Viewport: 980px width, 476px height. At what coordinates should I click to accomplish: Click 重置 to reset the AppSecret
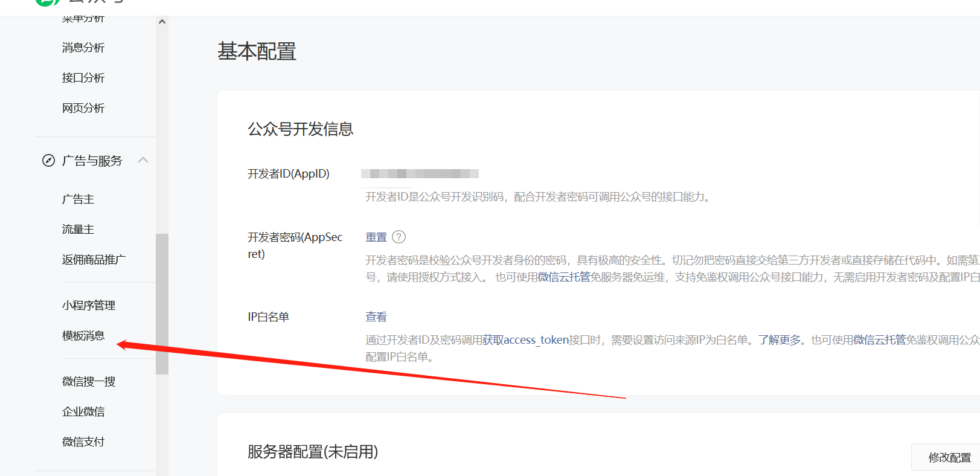tap(376, 237)
